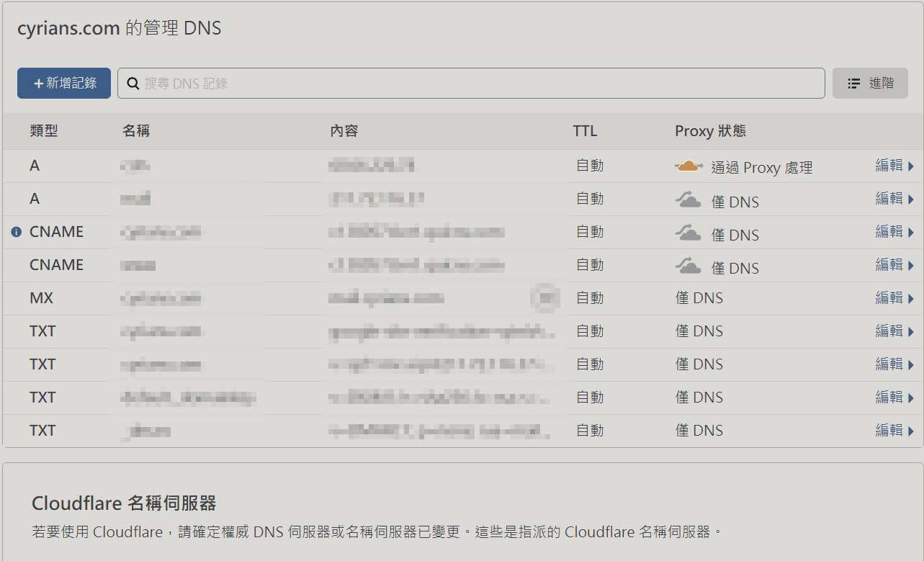Image resolution: width=924 pixels, height=561 pixels.
Task: Click the 通過 Proxy 處理 status text
Action: pos(762,168)
